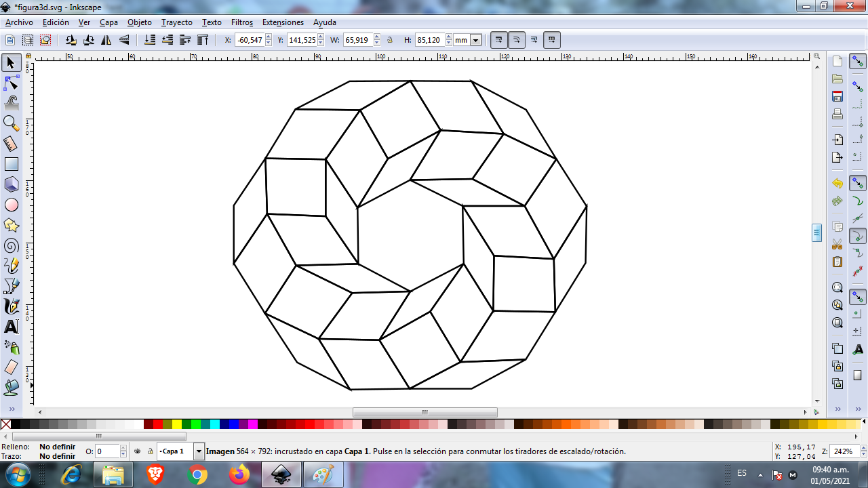Open the Trayecto menu

click(x=177, y=22)
